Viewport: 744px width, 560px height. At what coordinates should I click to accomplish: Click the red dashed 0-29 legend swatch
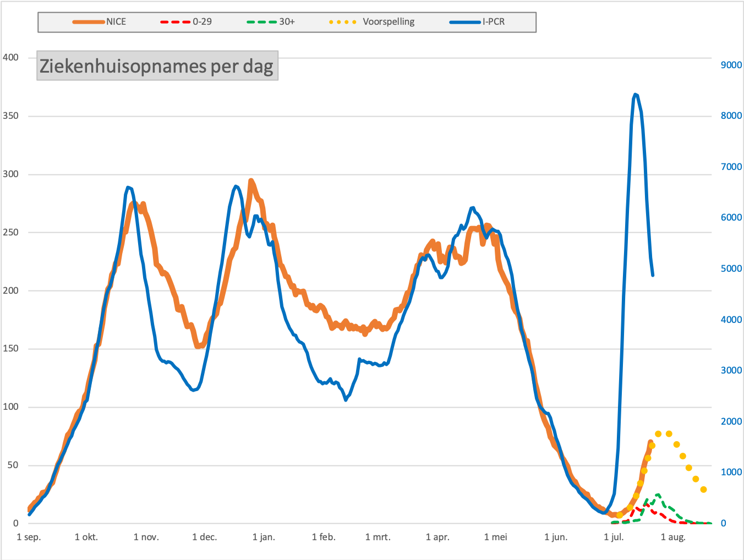point(176,22)
